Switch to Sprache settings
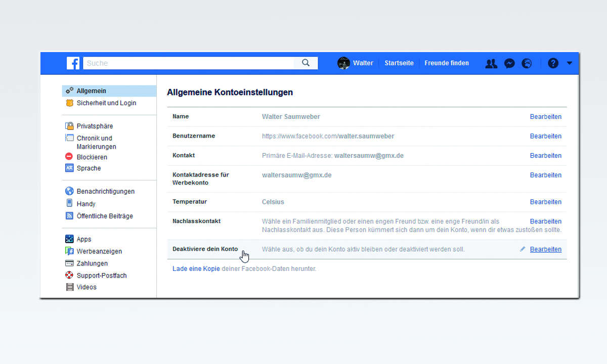607x364 pixels. pyautogui.click(x=89, y=168)
